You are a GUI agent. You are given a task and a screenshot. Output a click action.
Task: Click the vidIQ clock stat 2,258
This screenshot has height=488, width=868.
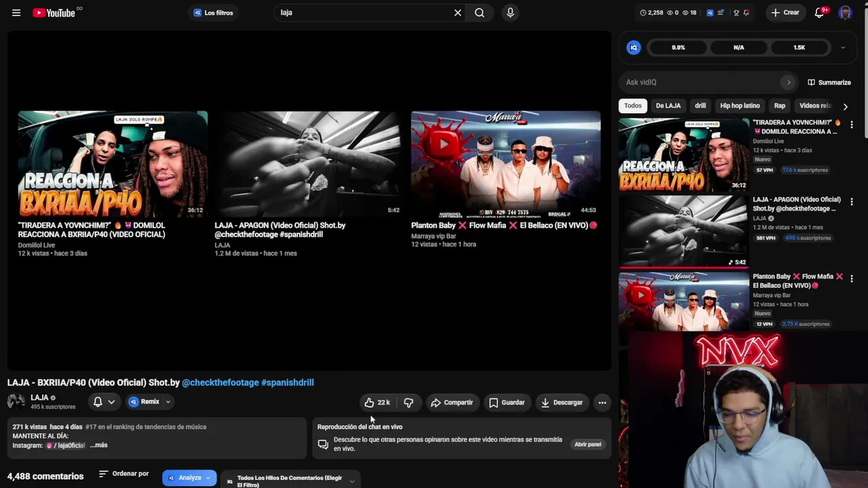click(x=652, y=13)
